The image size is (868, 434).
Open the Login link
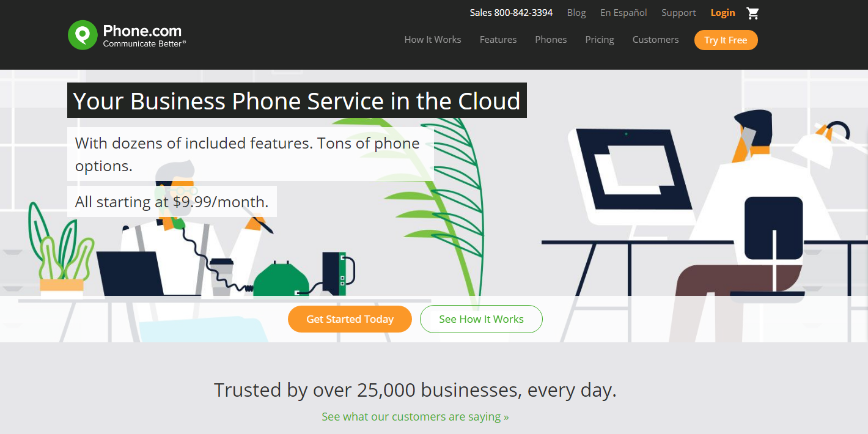723,13
